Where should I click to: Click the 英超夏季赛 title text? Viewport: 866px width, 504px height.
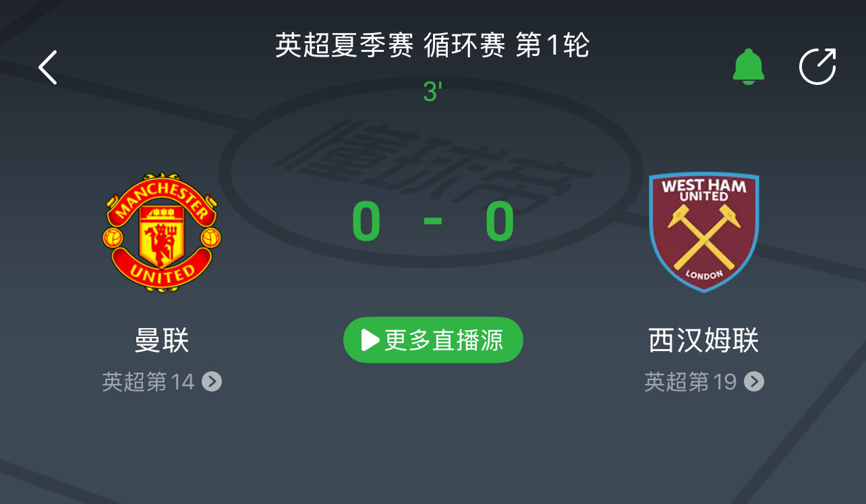345,46
